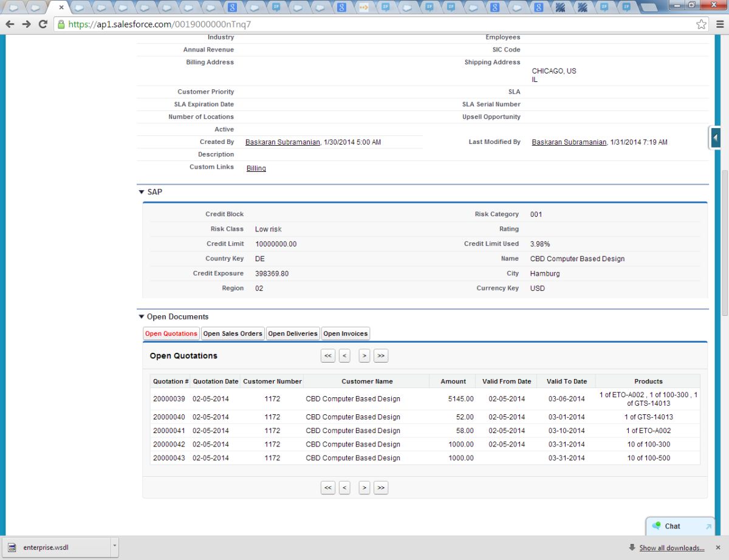Click the Credit Limit value 10000000.00
Screen dimensions: 729x560
[x=276, y=244]
